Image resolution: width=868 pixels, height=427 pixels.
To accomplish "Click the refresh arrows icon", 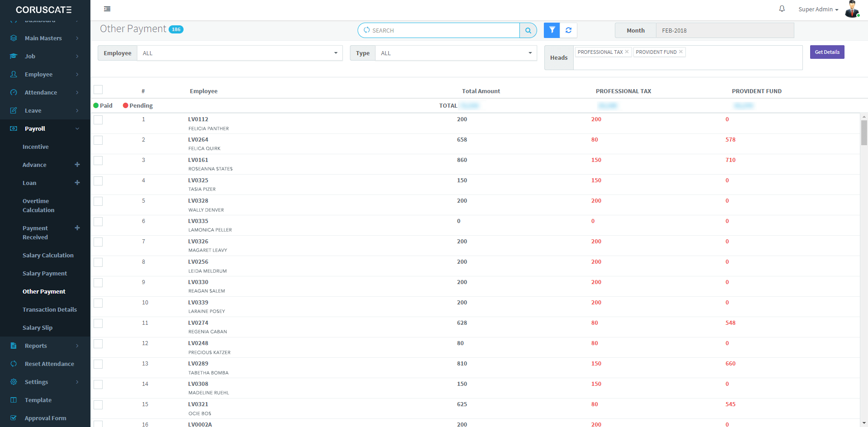I will tap(568, 30).
